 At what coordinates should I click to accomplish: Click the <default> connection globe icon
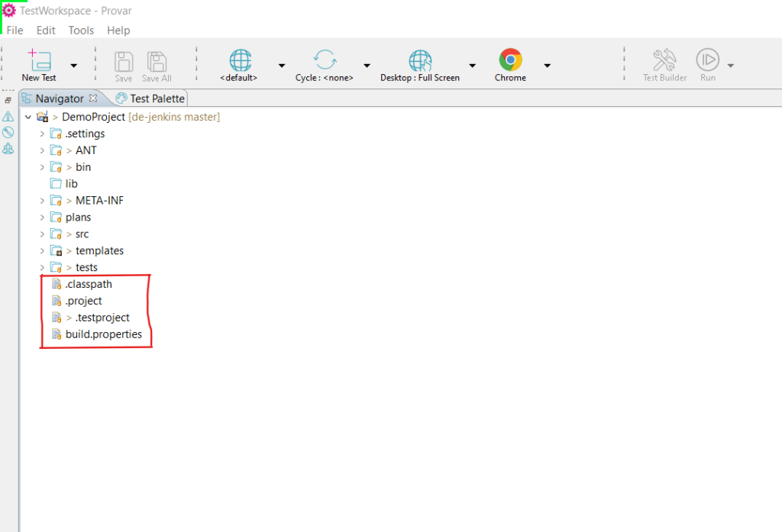(x=240, y=60)
